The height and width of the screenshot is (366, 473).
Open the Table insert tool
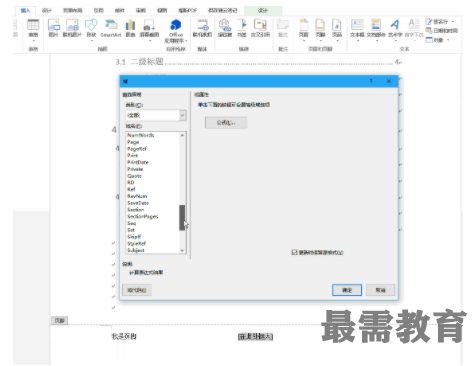[x=33, y=29]
